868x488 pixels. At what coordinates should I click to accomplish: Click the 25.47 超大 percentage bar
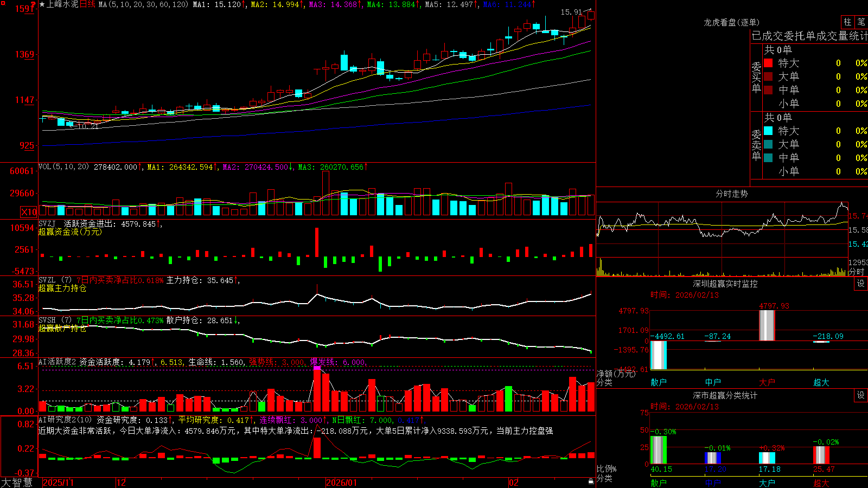click(x=821, y=455)
